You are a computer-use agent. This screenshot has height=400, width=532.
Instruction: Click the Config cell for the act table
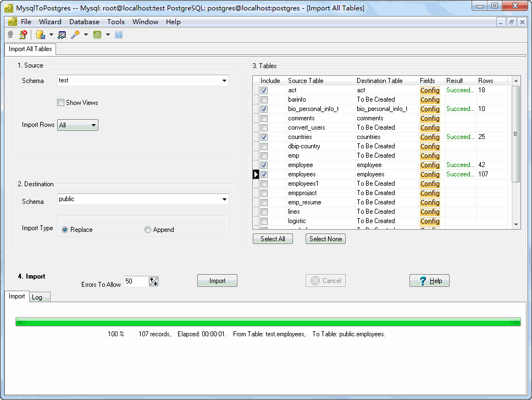pyautogui.click(x=430, y=90)
